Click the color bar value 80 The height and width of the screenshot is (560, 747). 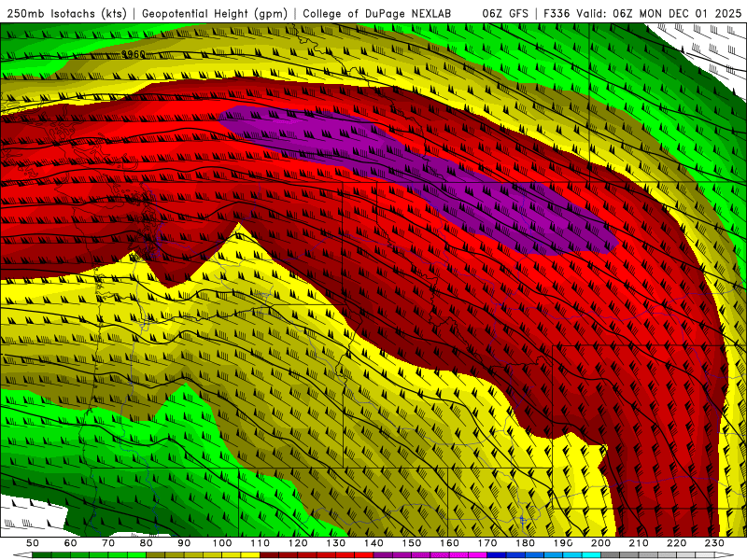click(x=147, y=543)
